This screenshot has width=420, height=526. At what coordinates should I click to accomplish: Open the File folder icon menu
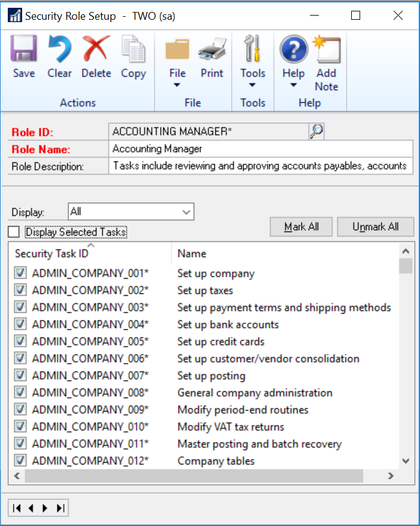[x=178, y=50]
